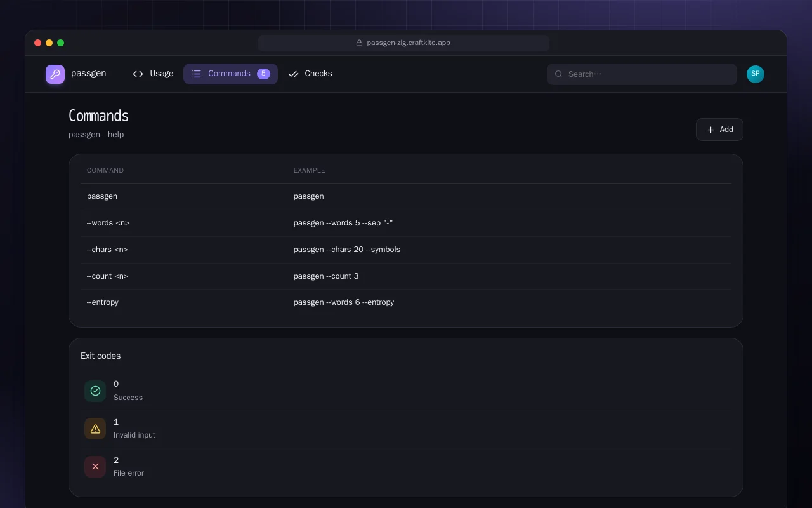This screenshot has width=812, height=508.
Task: Click the Exit codes heading
Action: pyautogui.click(x=100, y=356)
